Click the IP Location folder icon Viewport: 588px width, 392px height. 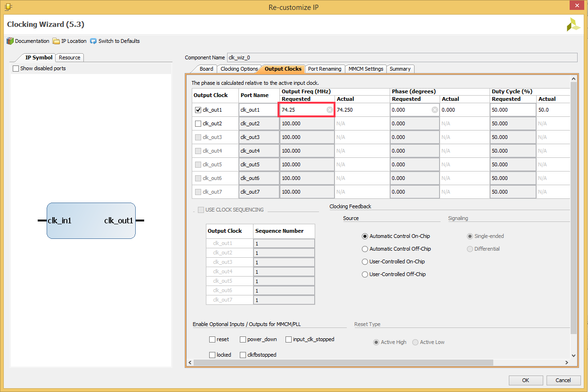(x=56, y=41)
